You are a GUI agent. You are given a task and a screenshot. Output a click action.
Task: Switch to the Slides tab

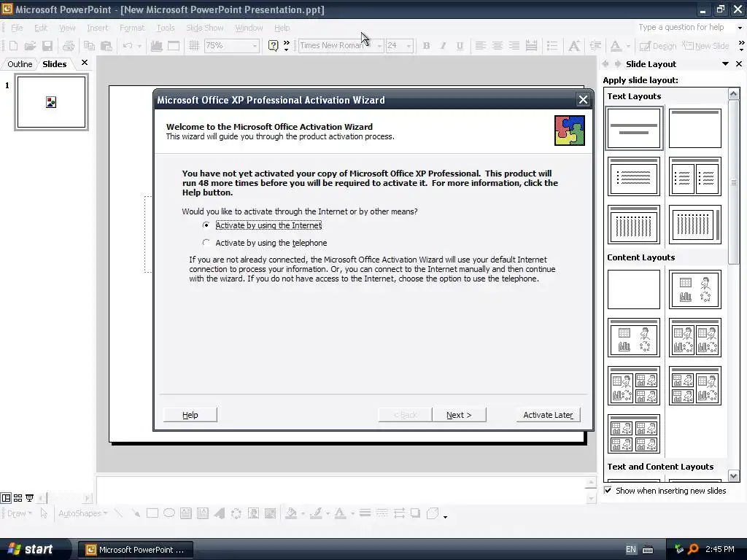pyautogui.click(x=54, y=64)
